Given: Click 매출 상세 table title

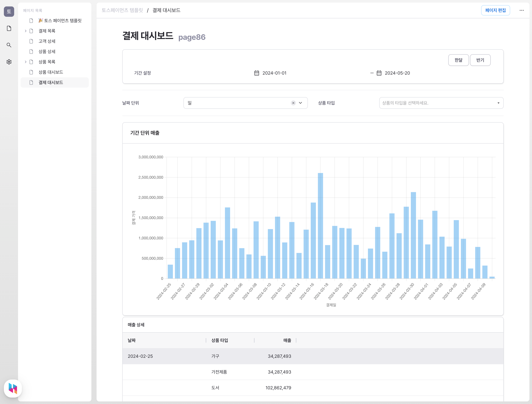Looking at the screenshot, I should click(x=136, y=325).
